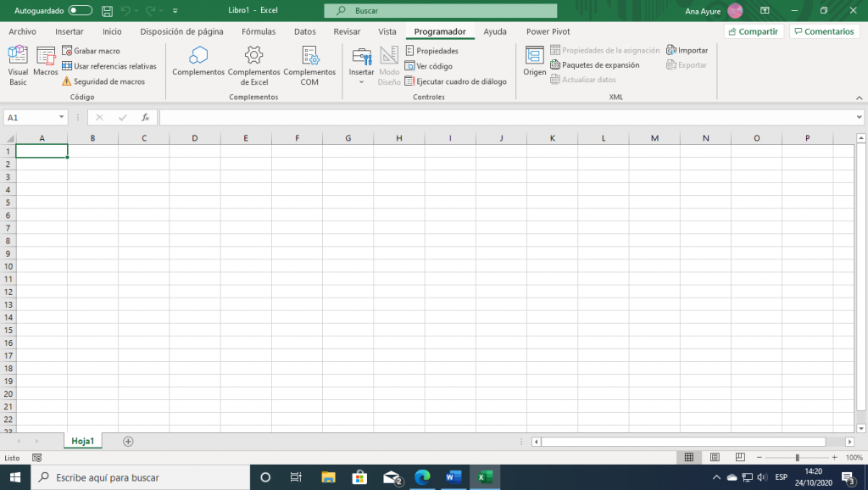868x490 pixels.
Task: Save the workbook with the disk icon
Action: (108, 10)
